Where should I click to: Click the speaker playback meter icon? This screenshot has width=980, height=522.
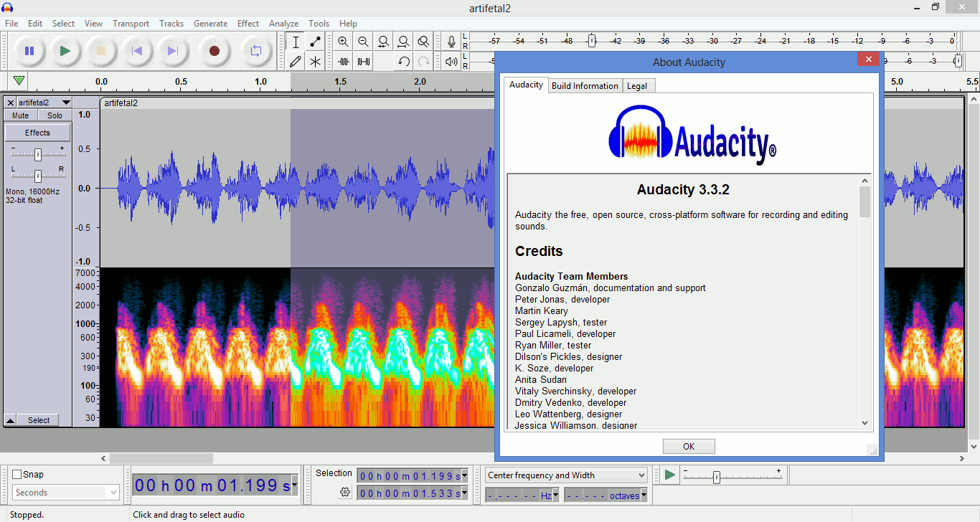coord(451,62)
